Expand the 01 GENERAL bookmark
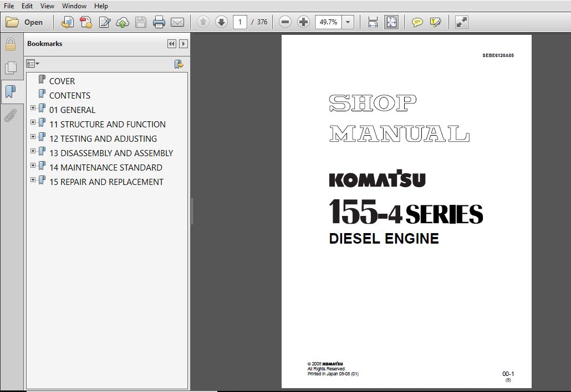This screenshot has width=571, height=392. click(x=33, y=108)
